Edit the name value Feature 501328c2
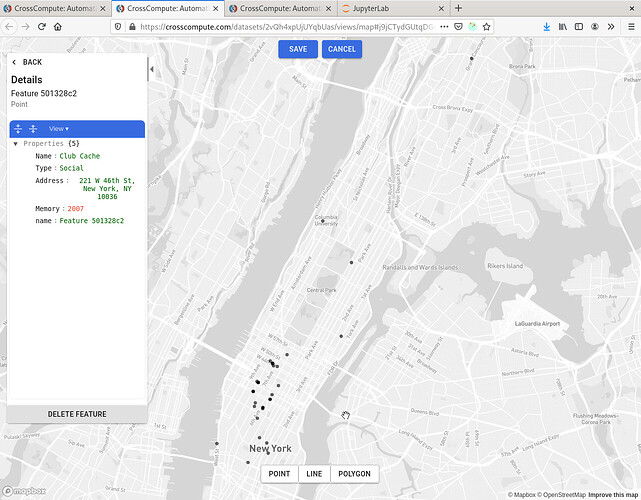Screen dimensions: 641x500 click(x=92, y=221)
